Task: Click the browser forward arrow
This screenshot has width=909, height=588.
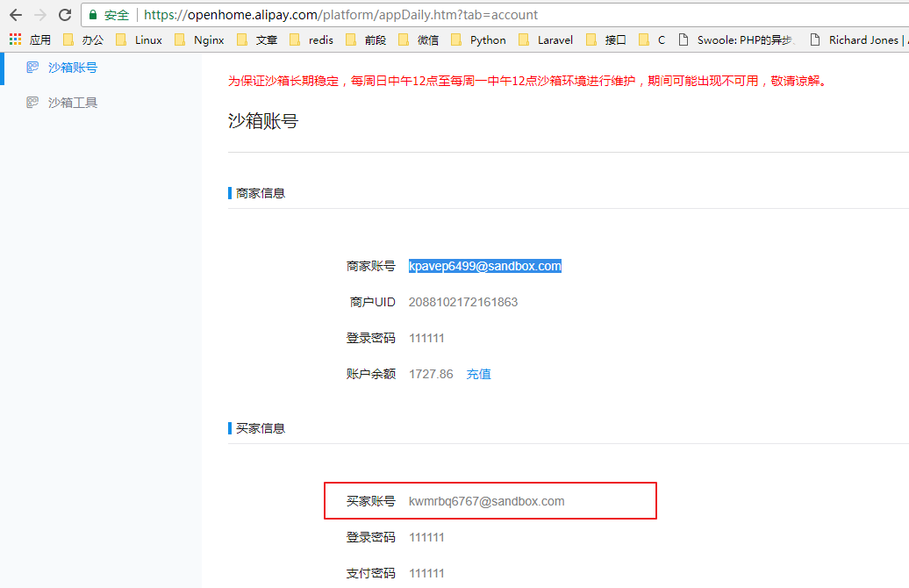Action: (x=40, y=15)
